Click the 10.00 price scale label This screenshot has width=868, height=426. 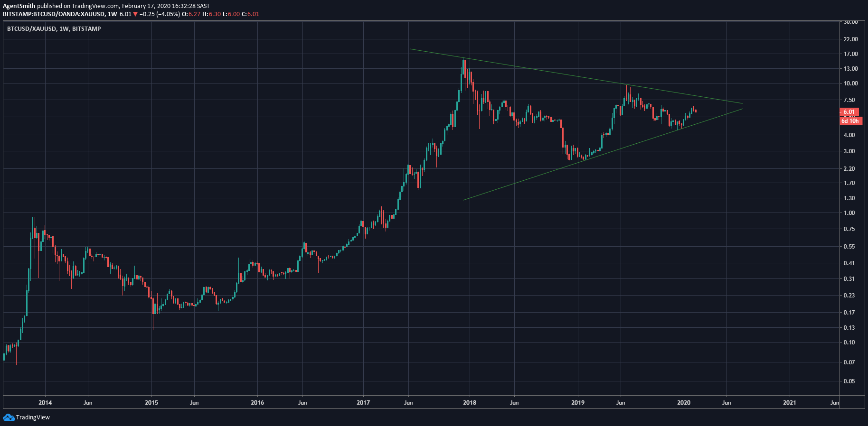pos(851,83)
